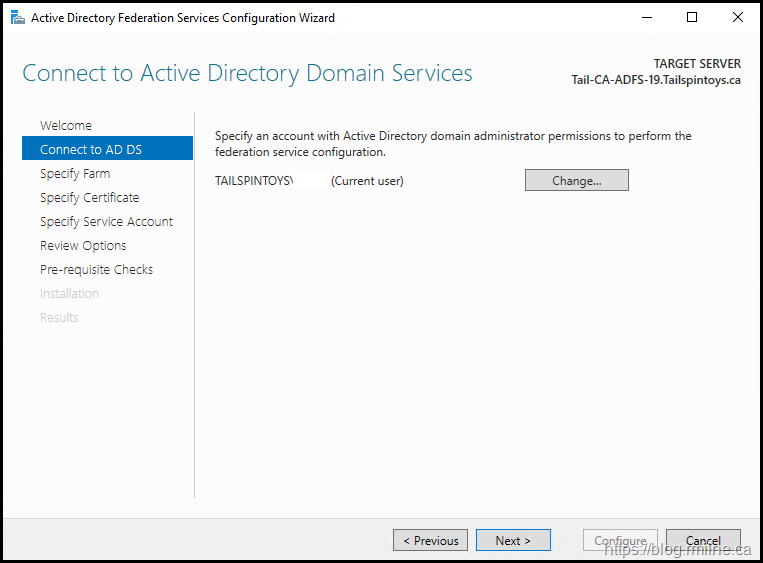The height and width of the screenshot is (563, 763).
Task: Close the AD FS Configuration Wizard window
Action: [x=738, y=18]
